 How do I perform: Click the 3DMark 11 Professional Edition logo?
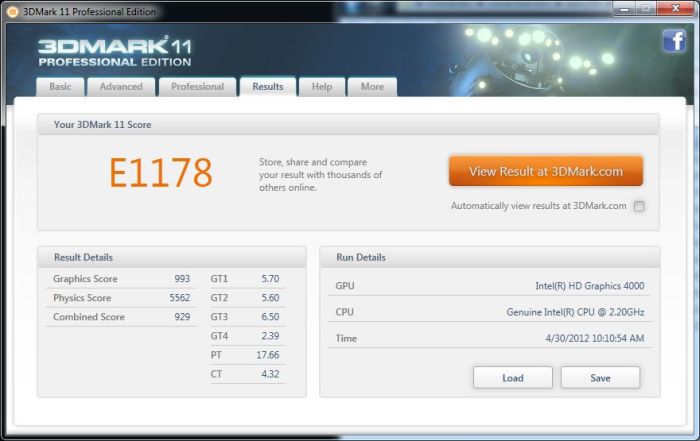click(115, 52)
